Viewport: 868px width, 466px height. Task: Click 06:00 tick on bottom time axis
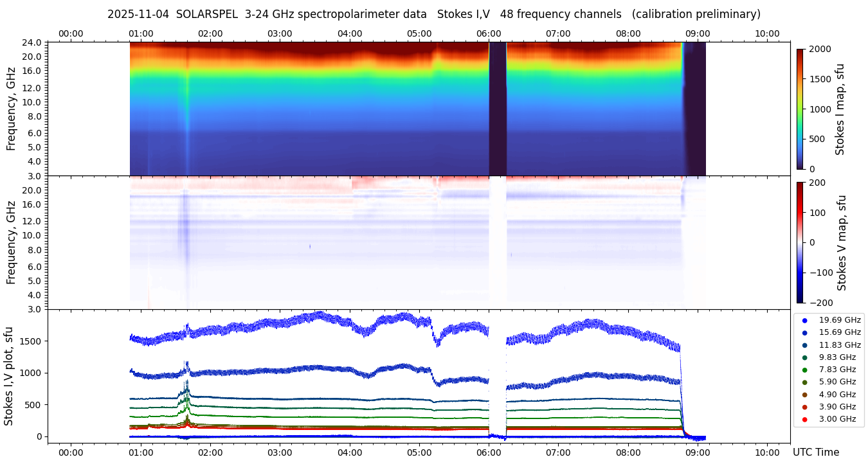coord(489,453)
